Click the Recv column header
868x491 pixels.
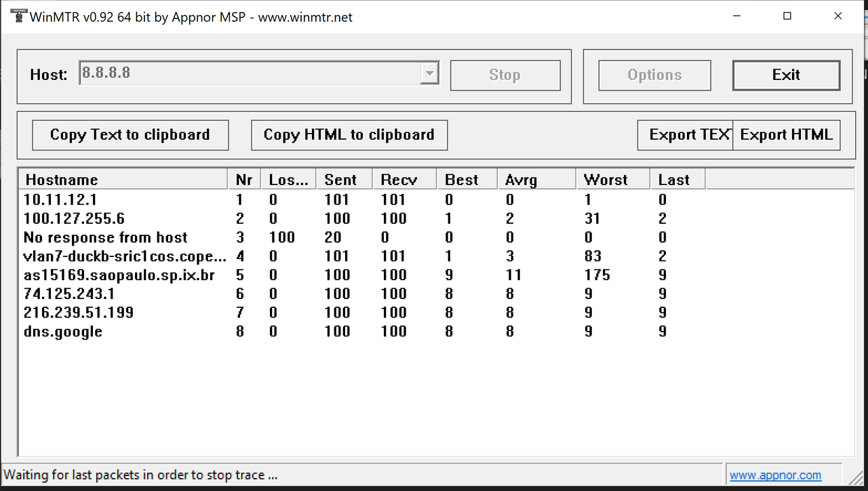(x=404, y=180)
